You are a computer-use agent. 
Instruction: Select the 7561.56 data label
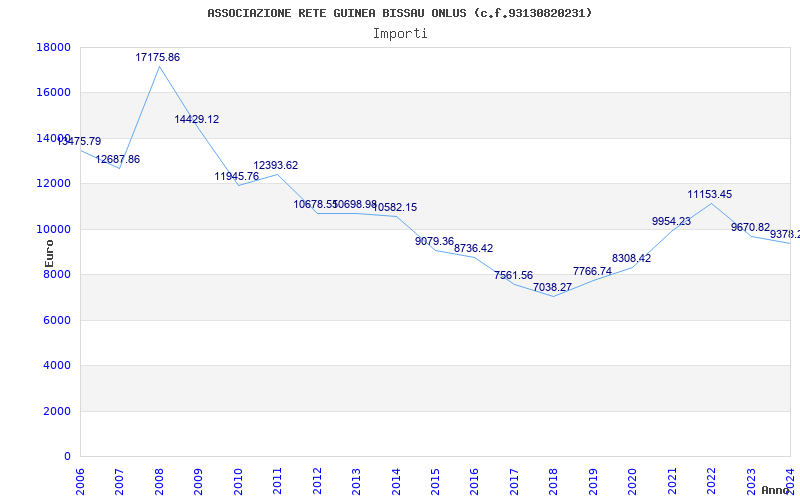[x=513, y=276]
